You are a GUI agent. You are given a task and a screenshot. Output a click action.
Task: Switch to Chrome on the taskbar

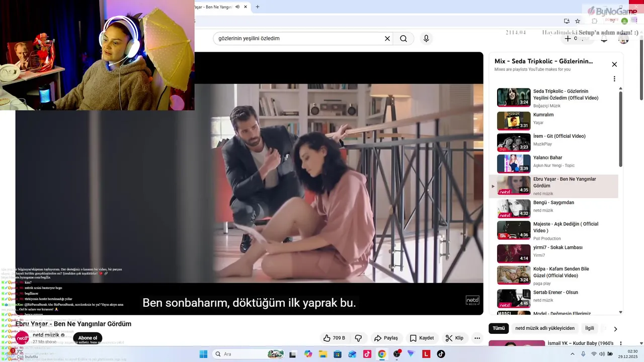pos(382,354)
